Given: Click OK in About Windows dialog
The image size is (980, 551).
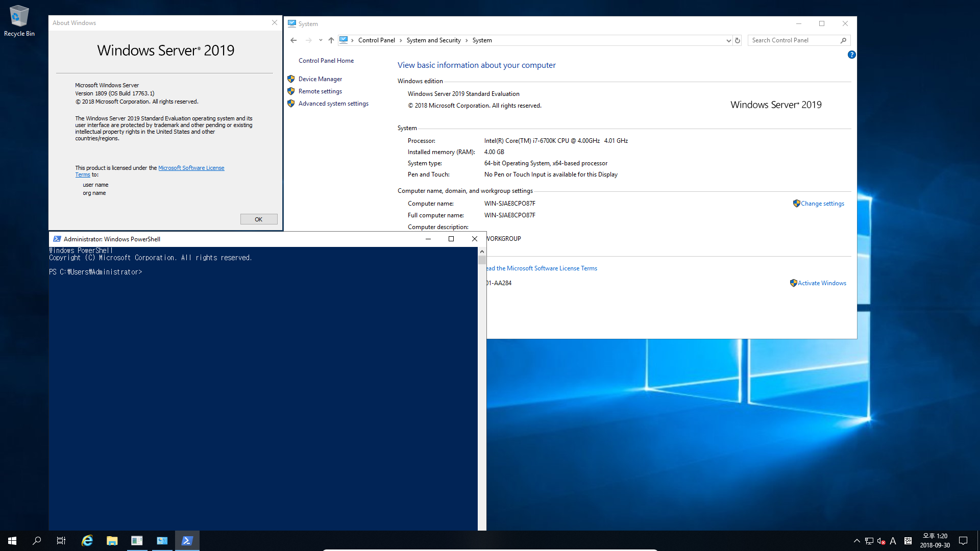Looking at the screenshot, I should point(259,219).
